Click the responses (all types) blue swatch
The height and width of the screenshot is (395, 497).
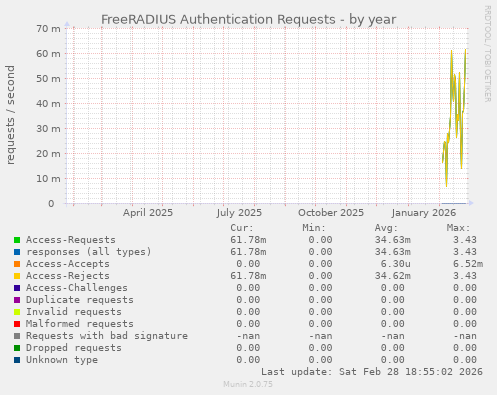tap(17, 252)
